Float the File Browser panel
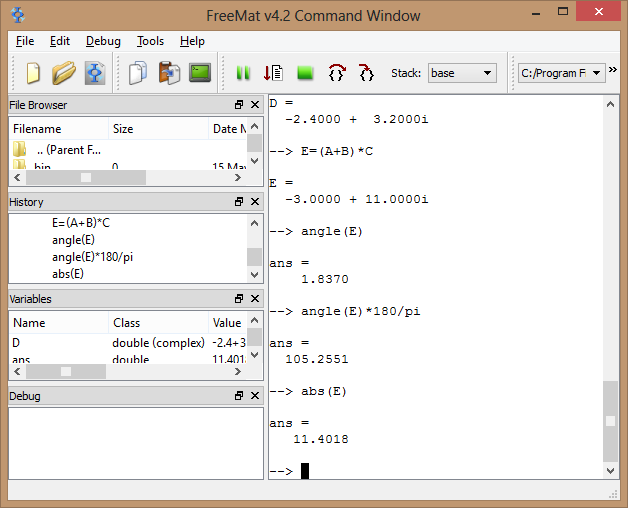Viewport: 628px width, 508px height. point(239,105)
